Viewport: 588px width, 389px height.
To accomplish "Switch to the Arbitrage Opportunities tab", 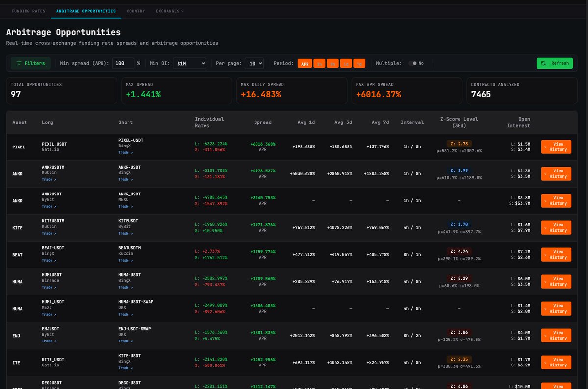I will click(x=86, y=11).
